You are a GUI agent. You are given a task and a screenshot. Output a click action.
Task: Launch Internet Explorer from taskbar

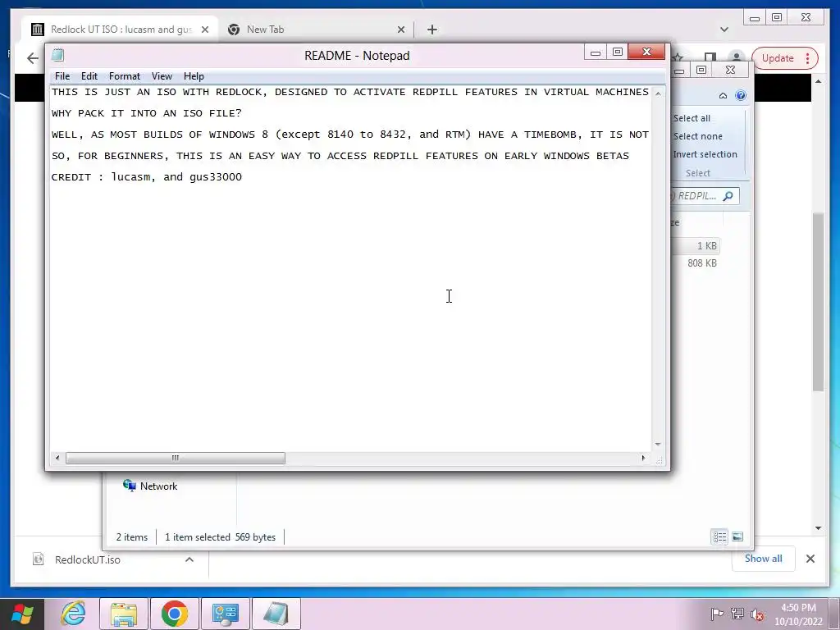tap(73, 614)
